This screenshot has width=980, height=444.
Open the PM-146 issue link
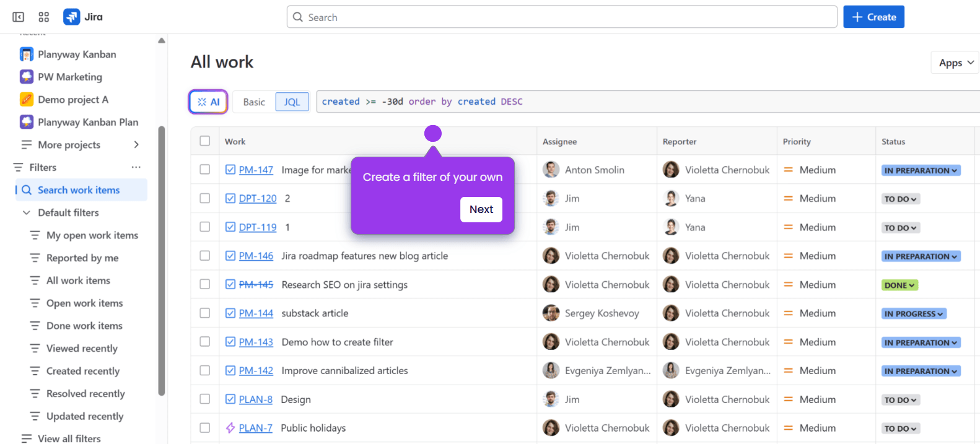(x=256, y=256)
